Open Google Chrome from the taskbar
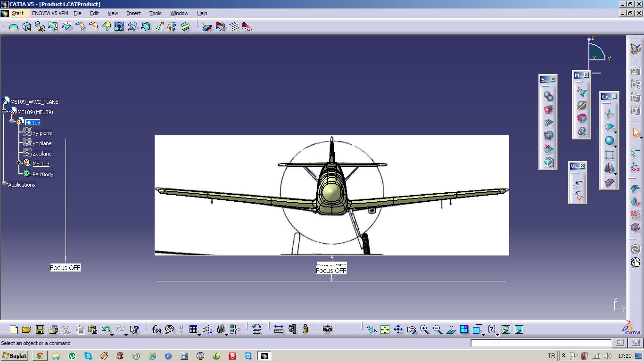Screen dimensions: 644x362 pos(40,356)
